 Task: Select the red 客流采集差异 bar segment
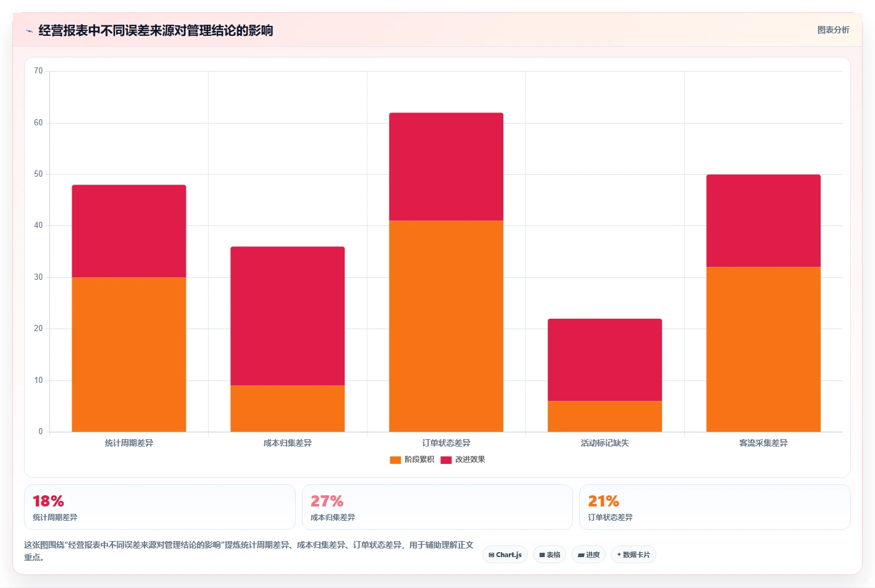pyautogui.click(x=764, y=220)
